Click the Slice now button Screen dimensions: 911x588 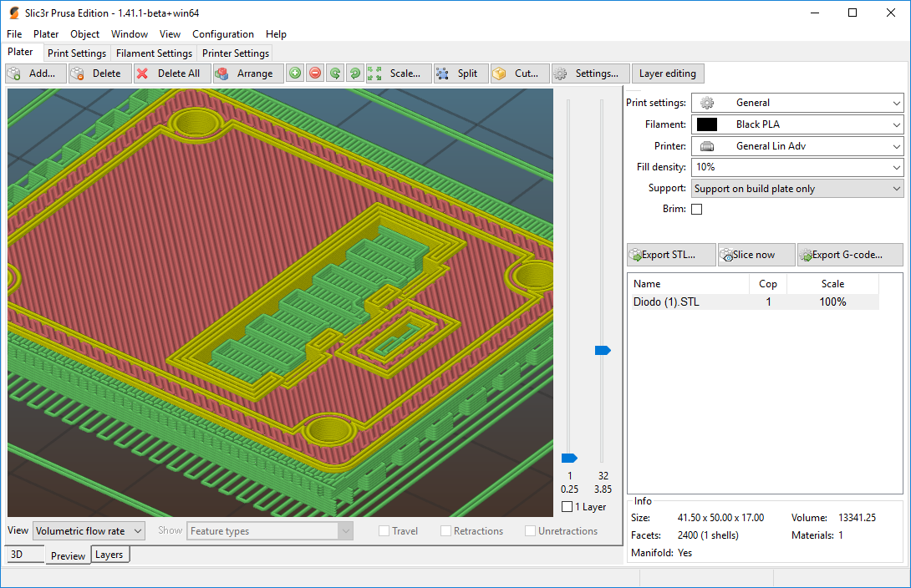(756, 255)
